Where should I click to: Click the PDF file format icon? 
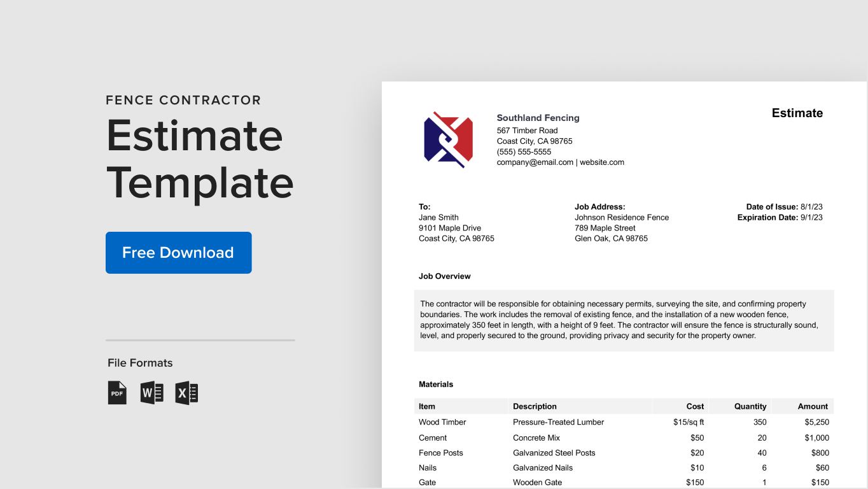click(117, 393)
